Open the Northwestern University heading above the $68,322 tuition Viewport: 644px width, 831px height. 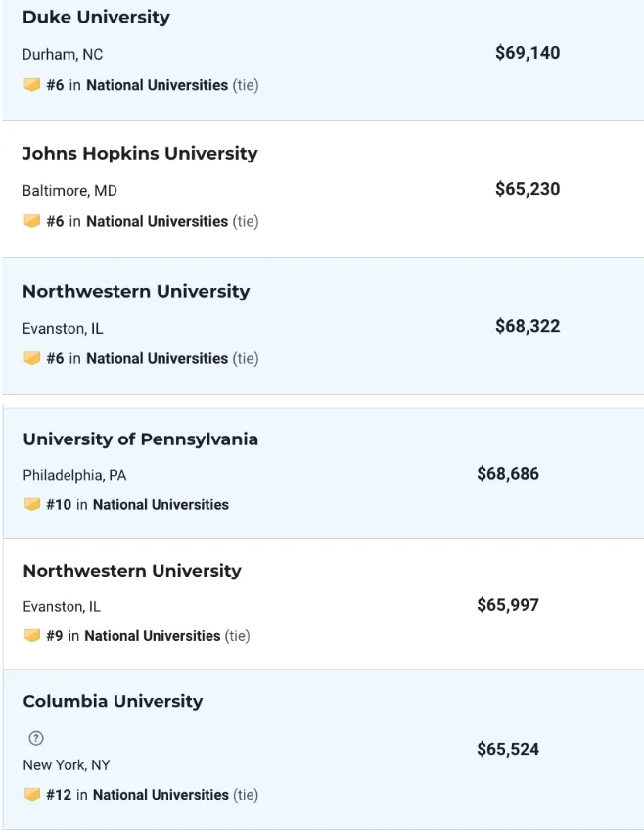click(x=136, y=292)
